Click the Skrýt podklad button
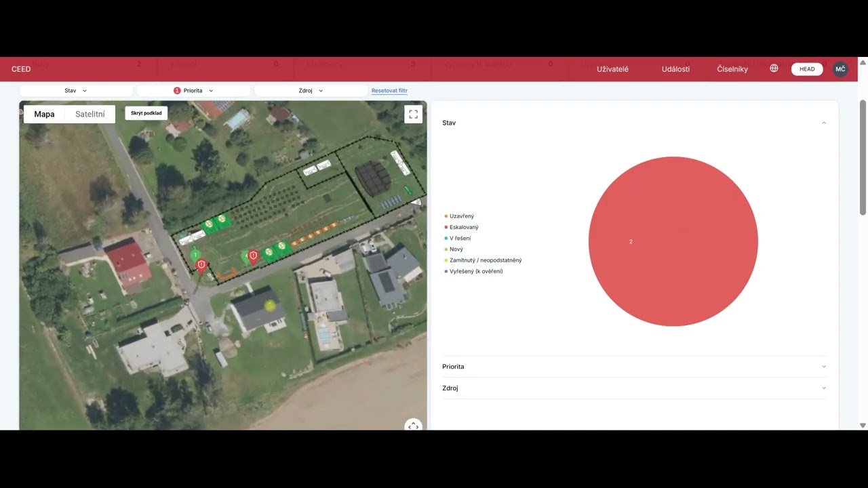The height and width of the screenshot is (488, 868). click(146, 113)
